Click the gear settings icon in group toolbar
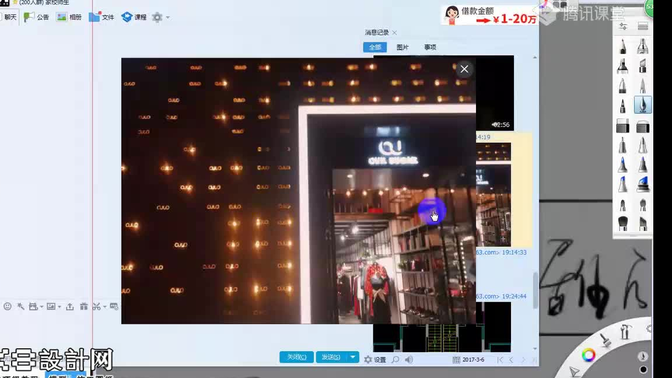The image size is (672, 378). [x=157, y=17]
